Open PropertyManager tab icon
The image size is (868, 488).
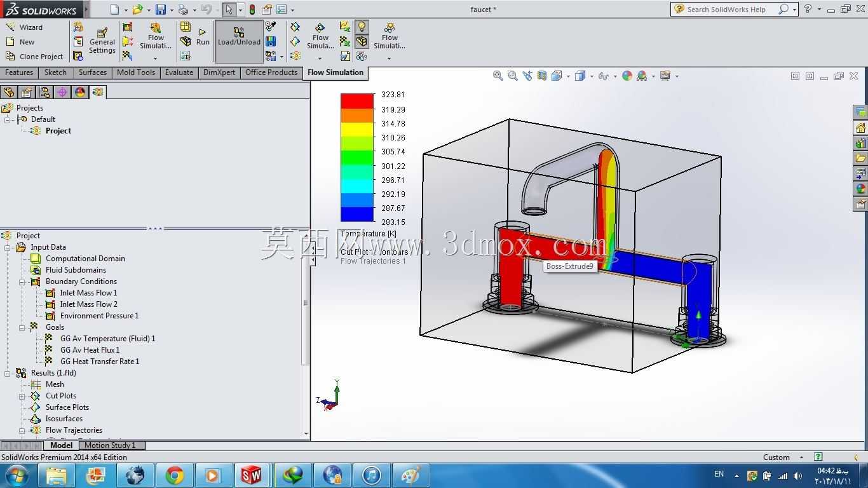click(27, 92)
